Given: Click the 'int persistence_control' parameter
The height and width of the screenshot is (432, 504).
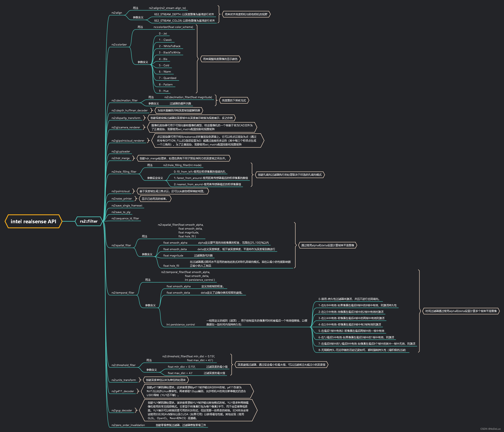Looking at the screenshot, I should coord(181,324).
